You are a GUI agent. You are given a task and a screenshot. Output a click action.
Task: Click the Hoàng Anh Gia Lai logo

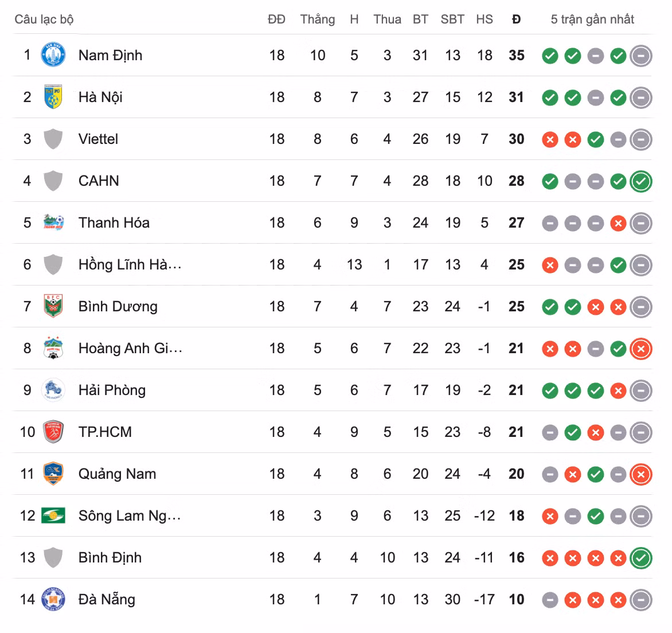coord(53,347)
